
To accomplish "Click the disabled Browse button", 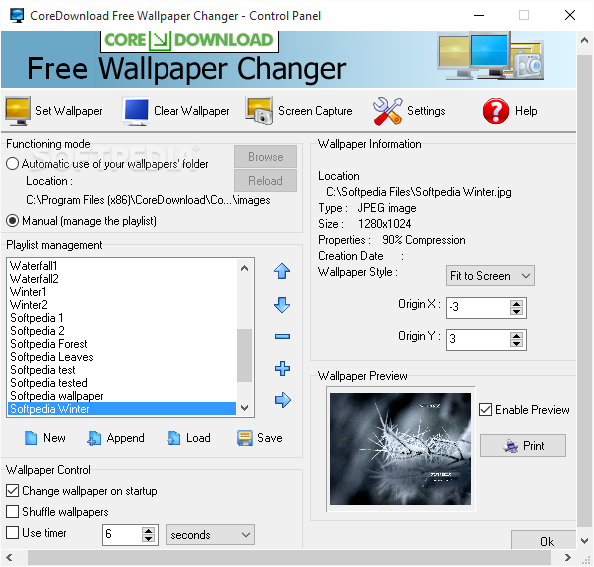I will [265, 156].
